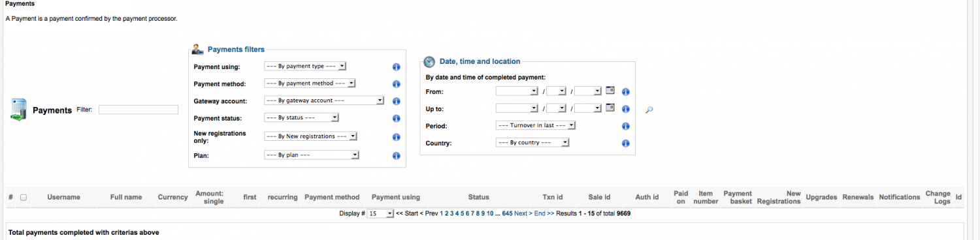Click the clock icon beside Date, time and location
The height and width of the screenshot is (240, 980).
(x=429, y=62)
